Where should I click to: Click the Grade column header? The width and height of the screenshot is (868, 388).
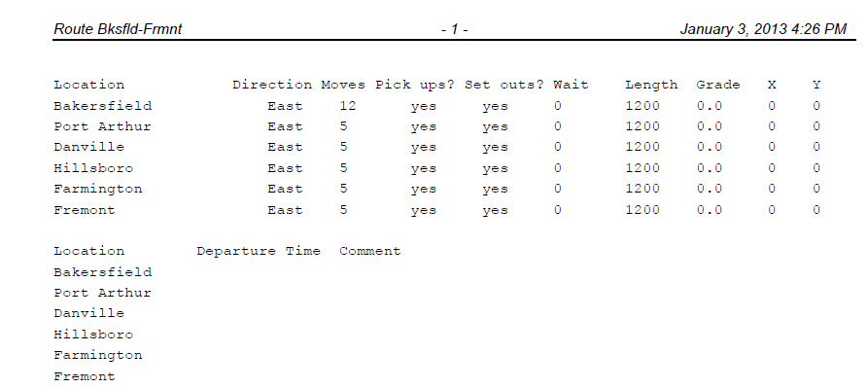718,85
